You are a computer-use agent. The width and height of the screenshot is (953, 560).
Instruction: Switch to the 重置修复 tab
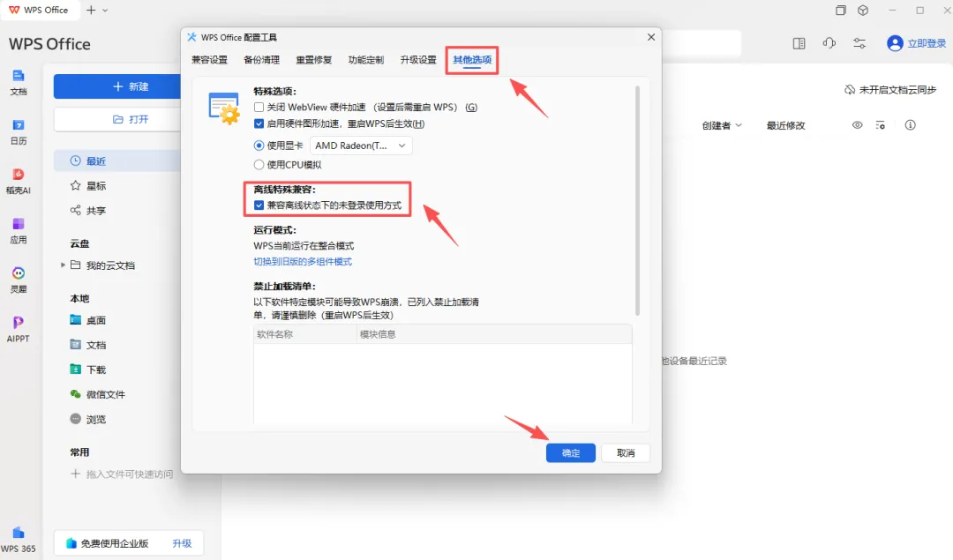(x=313, y=59)
